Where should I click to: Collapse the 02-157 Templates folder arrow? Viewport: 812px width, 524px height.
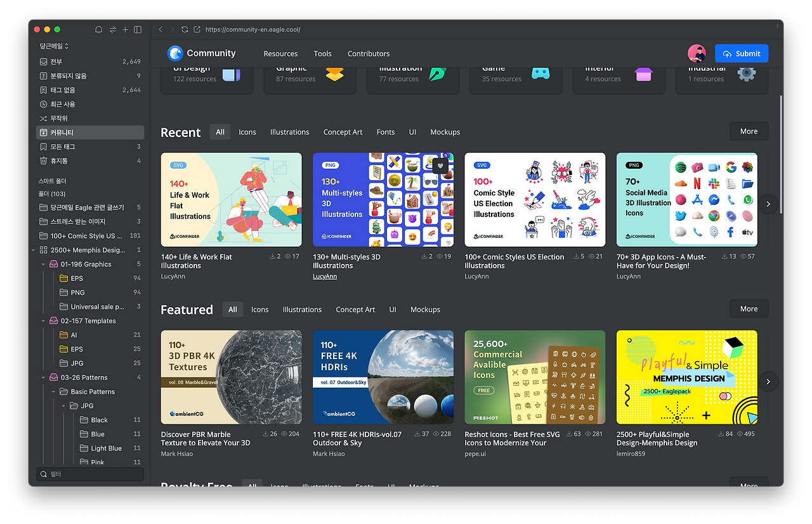(43, 321)
